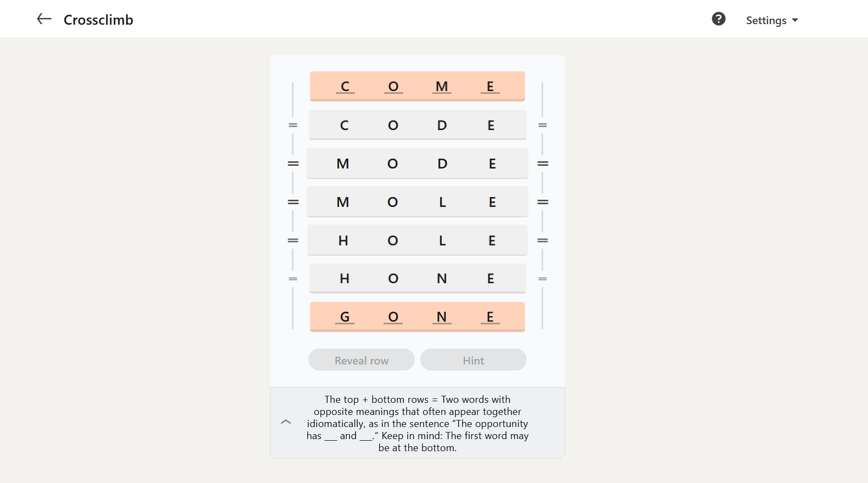Image resolution: width=868 pixels, height=483 pixels.
Task: Open the help question mark icon
Action: (718, 19)
